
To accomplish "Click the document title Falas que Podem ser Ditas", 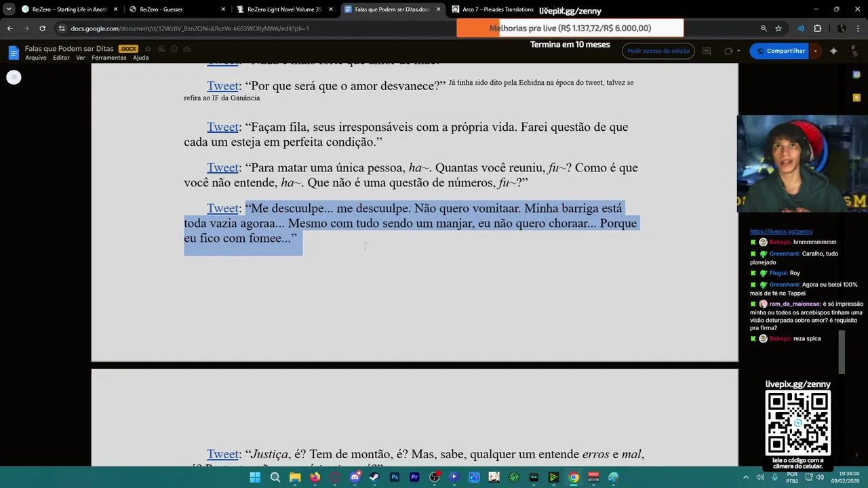I will click(71, 49).
